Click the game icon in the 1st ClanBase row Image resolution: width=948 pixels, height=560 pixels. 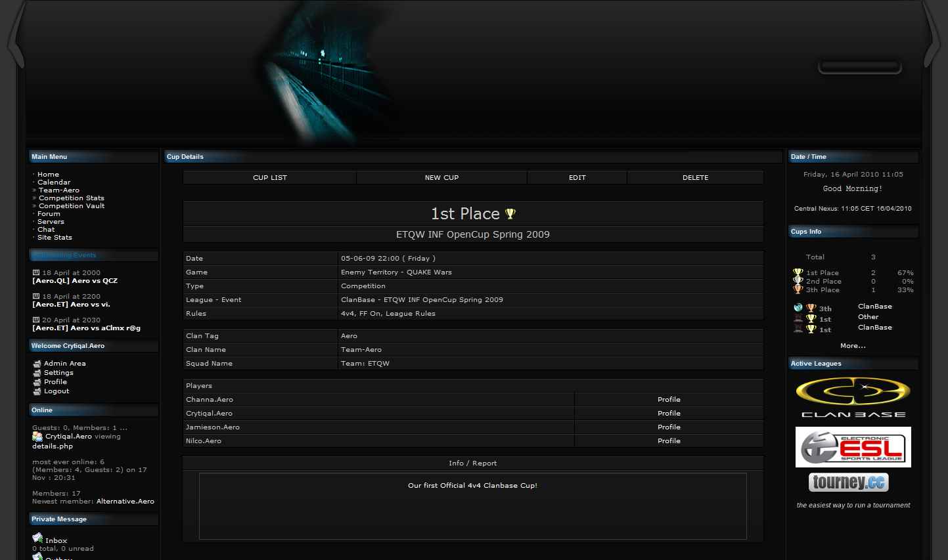tap(798, 329)
